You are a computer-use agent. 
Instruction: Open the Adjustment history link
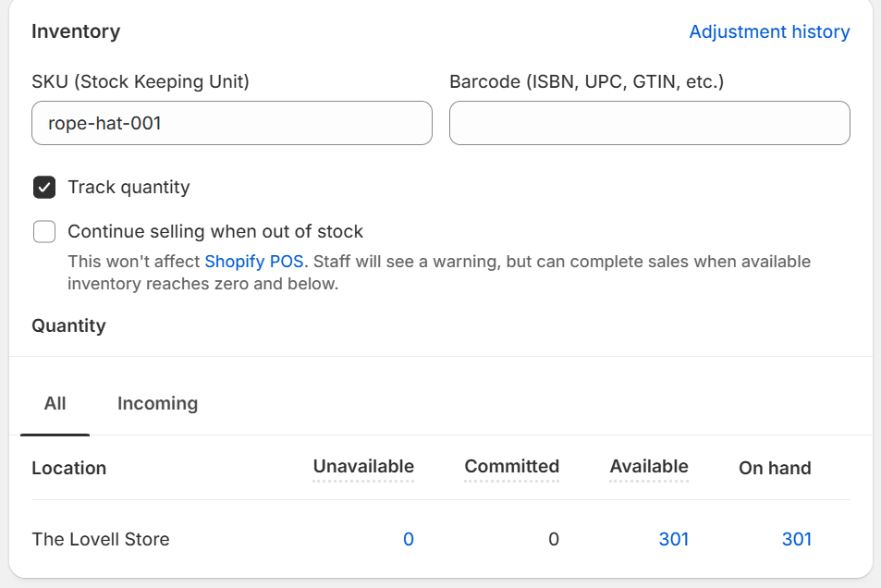tap(769, 31)
